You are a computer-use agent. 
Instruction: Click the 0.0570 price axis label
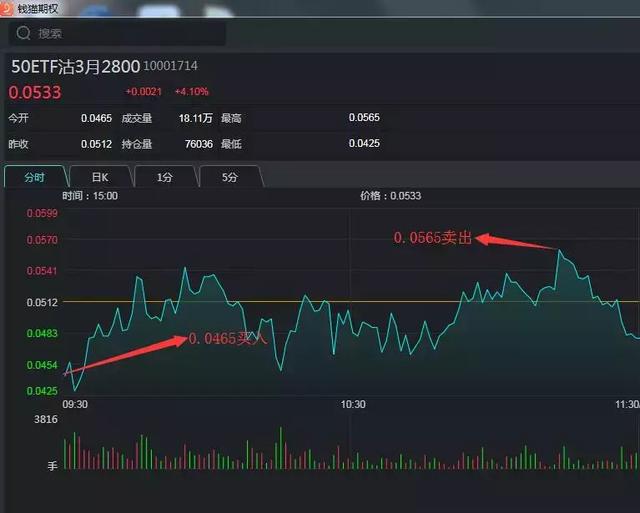tap(42, 240)
